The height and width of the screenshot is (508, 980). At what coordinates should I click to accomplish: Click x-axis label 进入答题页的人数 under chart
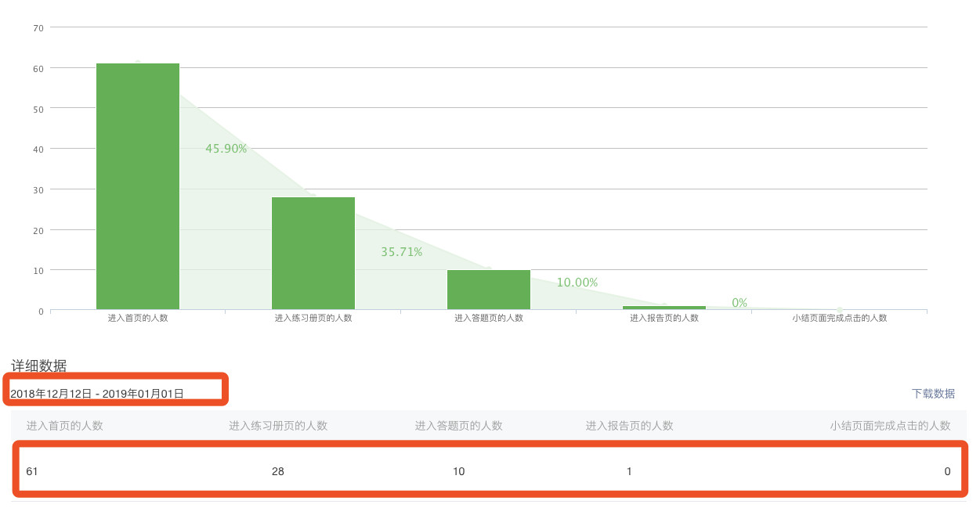[x=489, y=319]
